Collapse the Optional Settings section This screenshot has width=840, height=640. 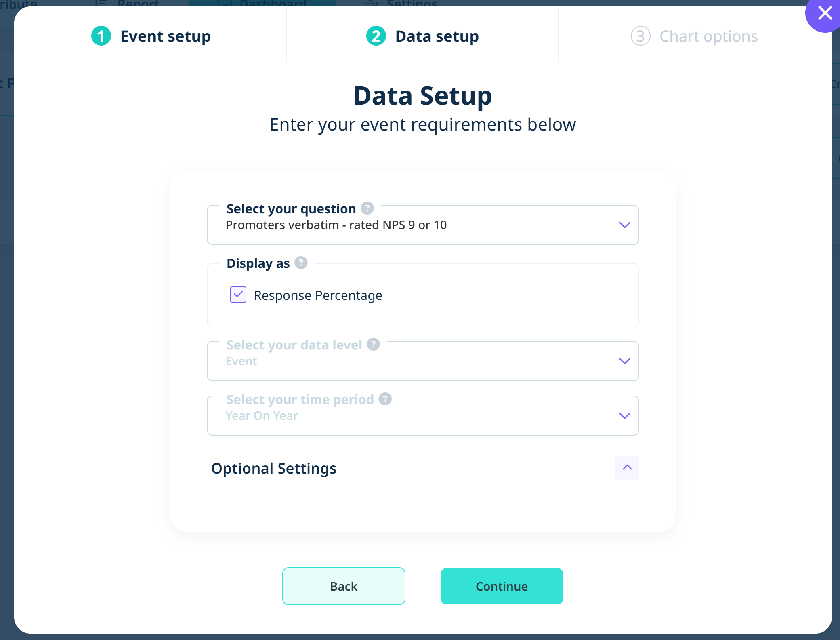(627, 468)
